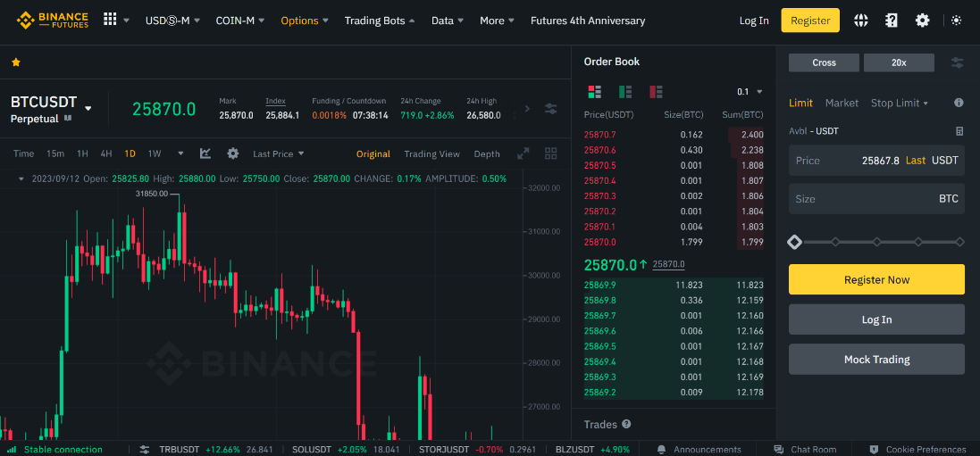Show asks-only order book view

coord(657,92)
